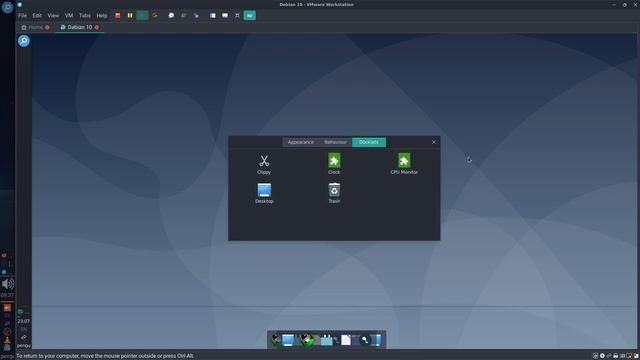The width and height of the screenshot is (640, 360).
Task: Click the restart VM icon
Action: tap(155, 16)
